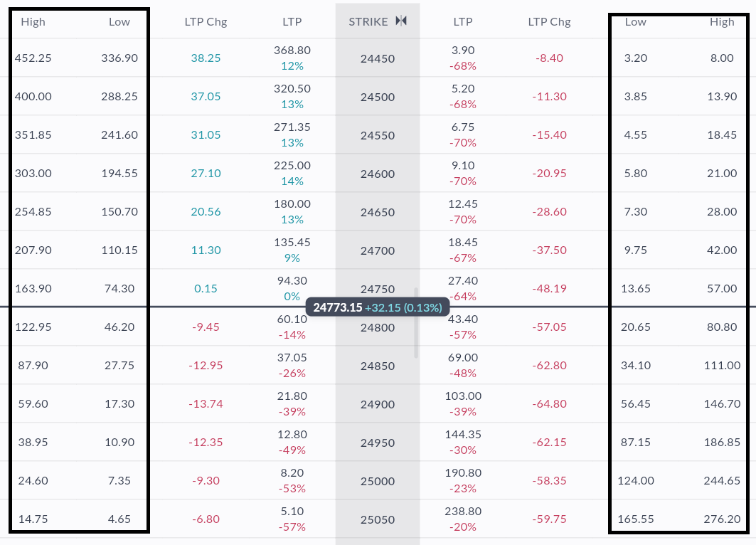Select the 25000 strike cell
The width and height of the screenshot is (756, 545).
(378, 481)
